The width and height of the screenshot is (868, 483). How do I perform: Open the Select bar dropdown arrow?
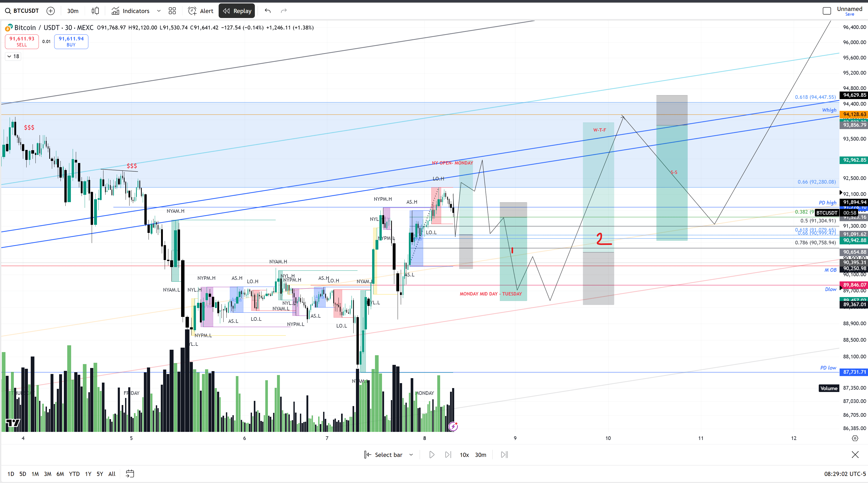click(411, 455)
